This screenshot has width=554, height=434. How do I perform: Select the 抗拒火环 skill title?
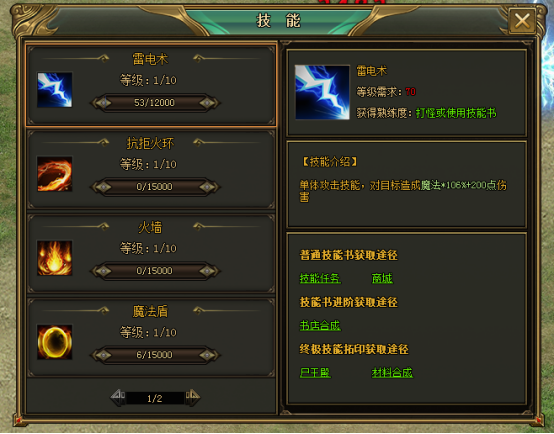tap(150, 143)
